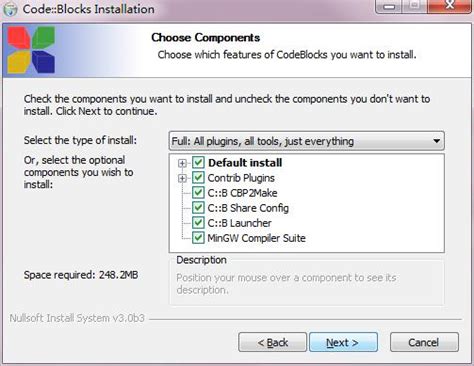Cancel the Code::Blocks installation
The width and height of the screenshot is (474, 366).
424,342
